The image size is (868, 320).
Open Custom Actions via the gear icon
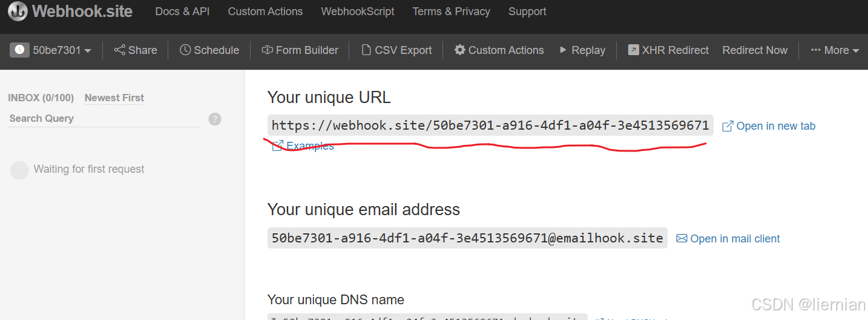click(460, 50)
